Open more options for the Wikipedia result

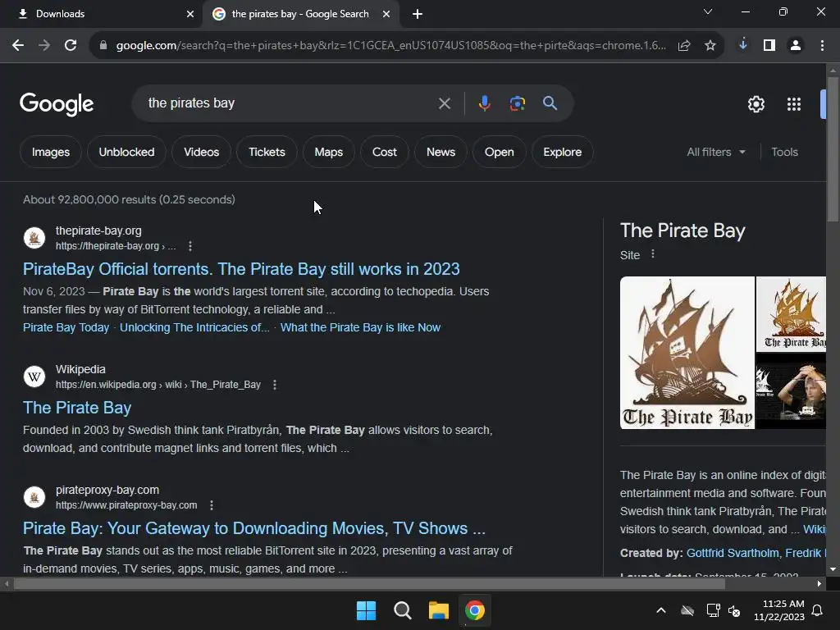[x=275, y=385]
